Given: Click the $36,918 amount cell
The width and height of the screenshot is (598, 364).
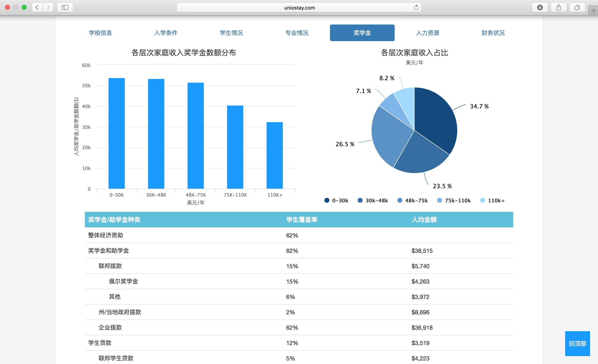Looking at the screenshot, I should 422,328.
